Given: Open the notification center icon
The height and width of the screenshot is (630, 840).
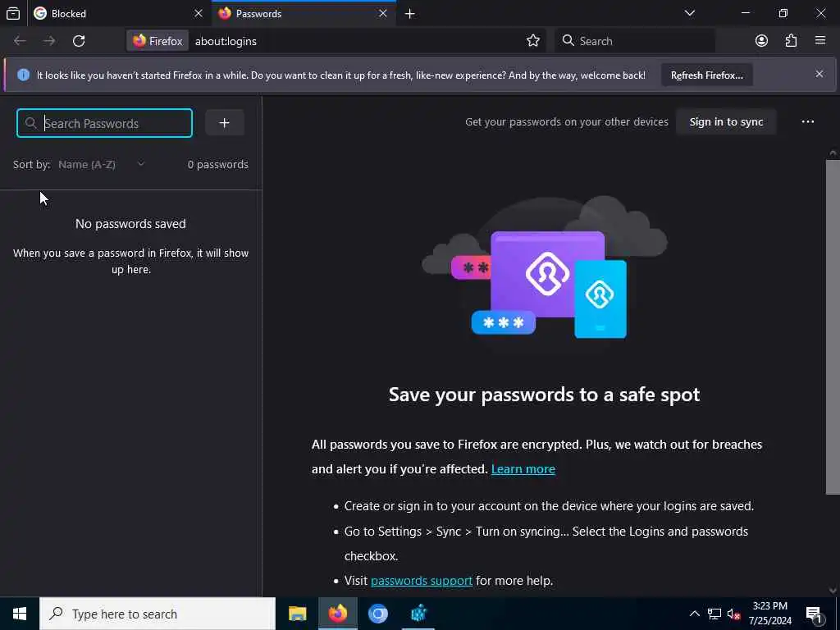Looking at the screenshot, I should 814,614.
